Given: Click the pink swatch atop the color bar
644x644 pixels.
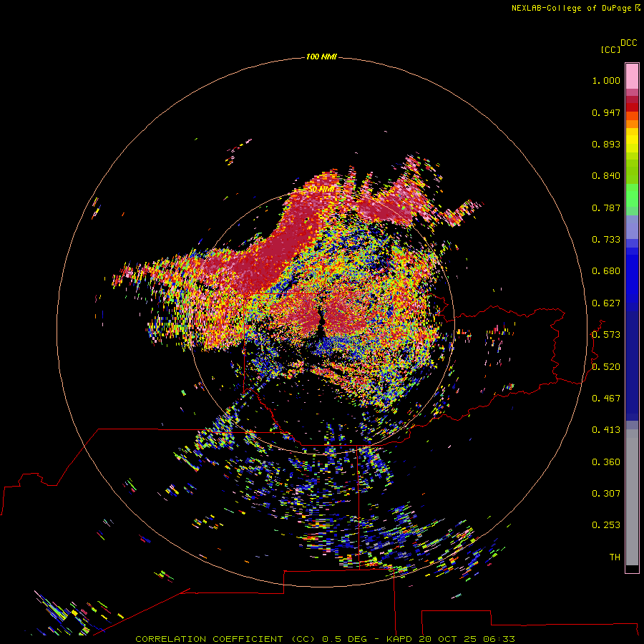Looking at the screenshot, I should (x=632, y=77).
